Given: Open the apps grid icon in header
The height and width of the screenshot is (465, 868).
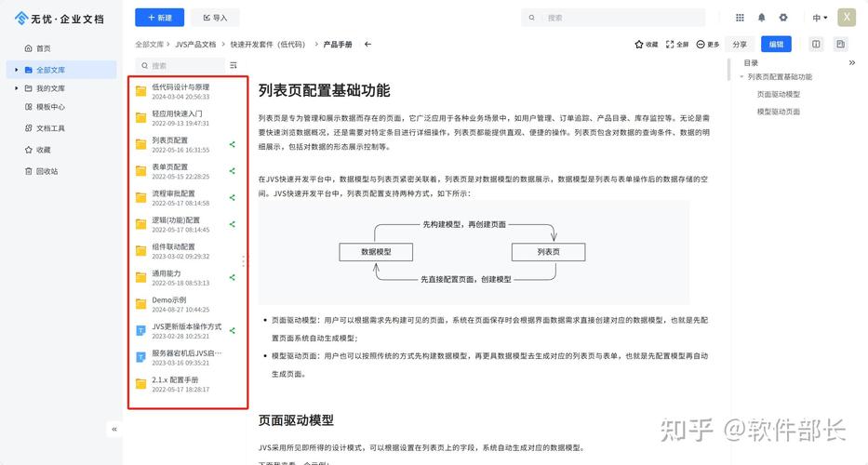Looking at the screenshot, I should [x=740, y=18].
